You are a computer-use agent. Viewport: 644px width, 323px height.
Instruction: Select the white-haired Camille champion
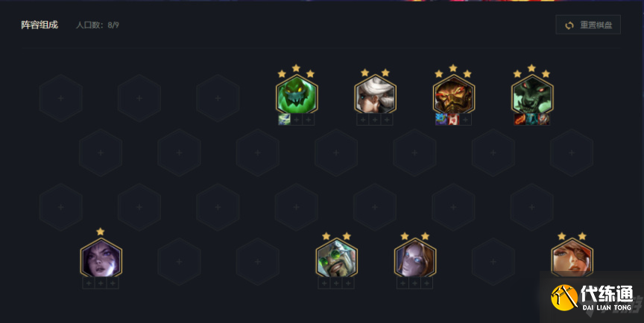(375, 95)
